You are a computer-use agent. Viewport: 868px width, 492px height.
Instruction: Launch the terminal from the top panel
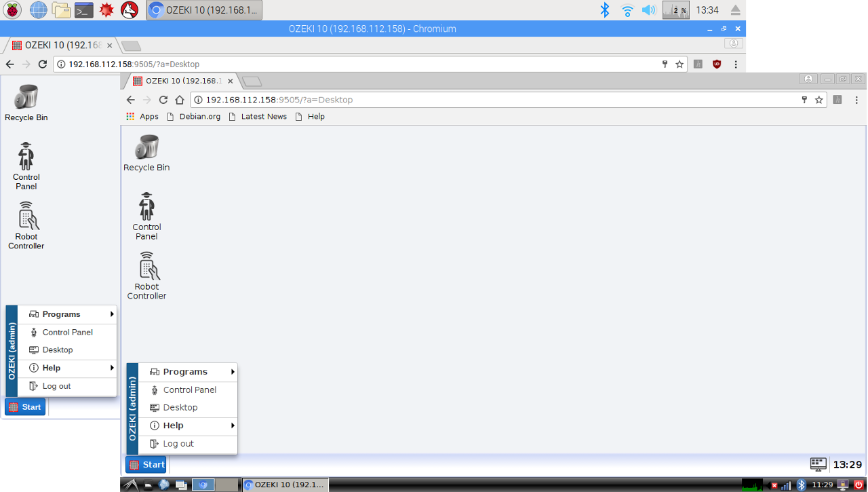coord(83,10)
